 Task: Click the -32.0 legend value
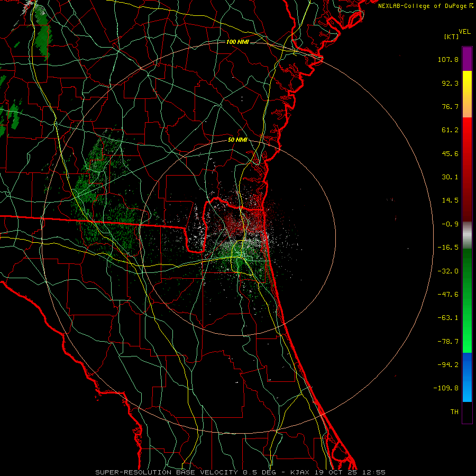pyautogui.click(x=448, y=271)
